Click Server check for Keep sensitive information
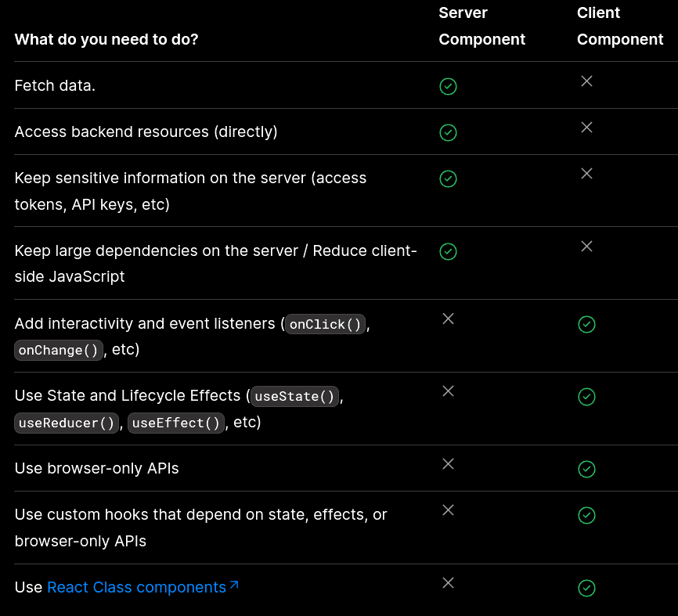 click(x=448, y=179)
